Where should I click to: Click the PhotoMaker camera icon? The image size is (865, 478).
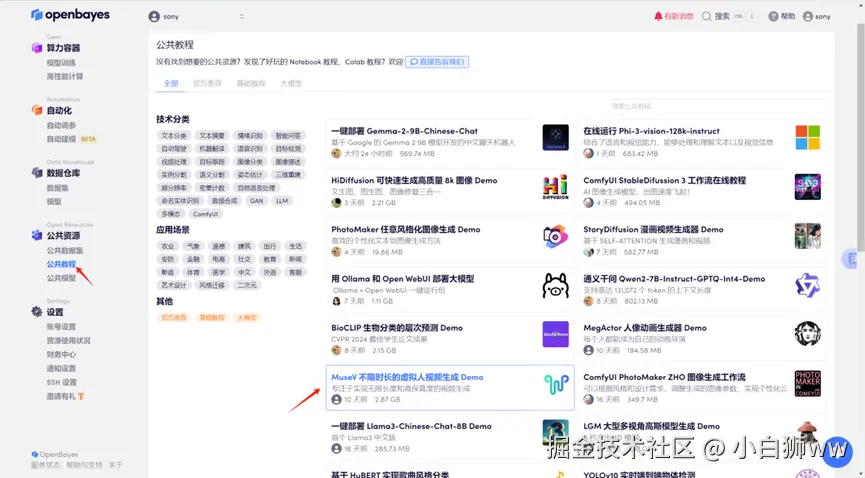click(x=556, y=236)
